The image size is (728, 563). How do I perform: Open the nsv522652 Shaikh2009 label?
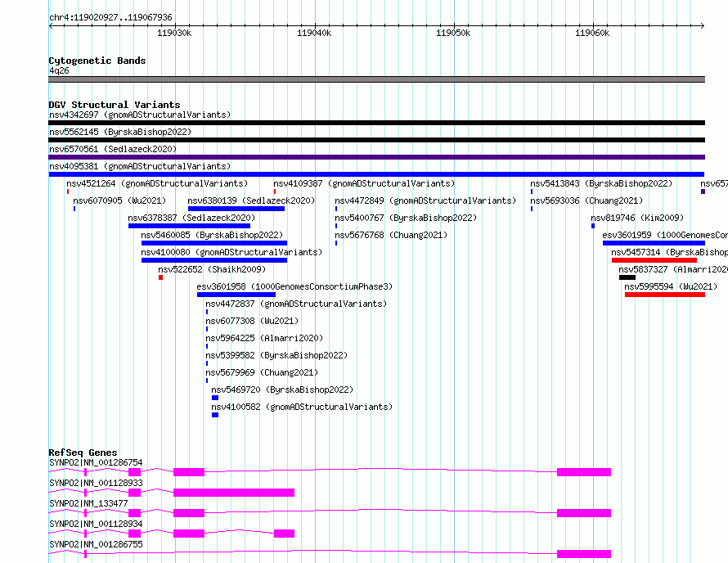tap(212, 269)
